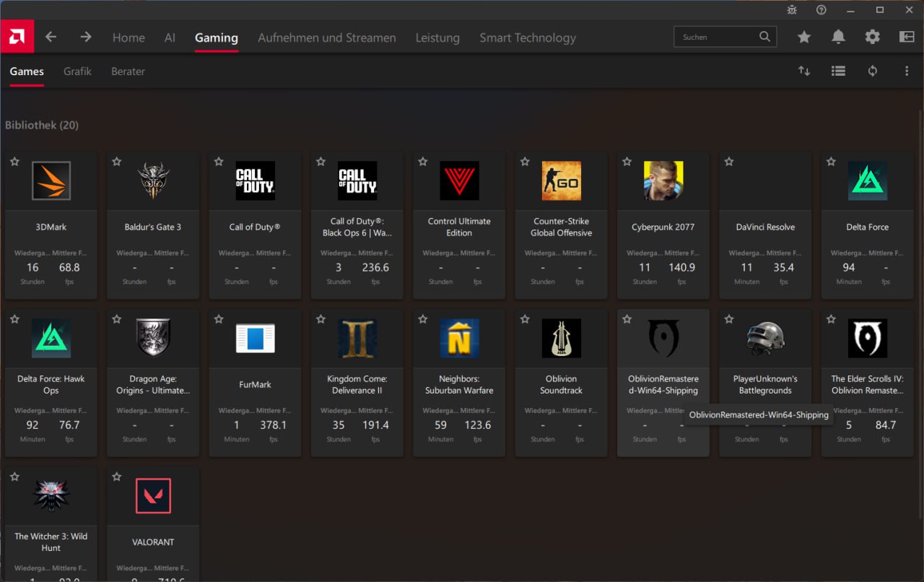Image resolution: width=924 pixels, height=582 pixels.
Task: Open the notifications bell
Action: pyautogui.click(x=838, y=37)
